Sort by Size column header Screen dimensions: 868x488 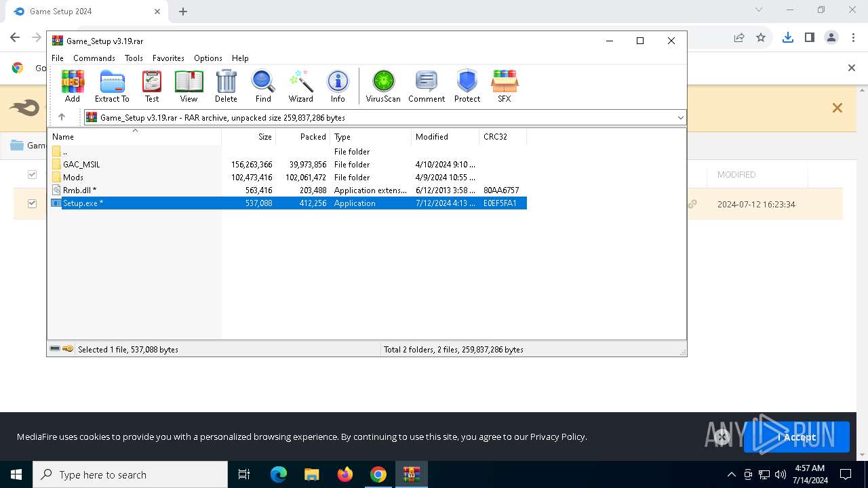249,136
